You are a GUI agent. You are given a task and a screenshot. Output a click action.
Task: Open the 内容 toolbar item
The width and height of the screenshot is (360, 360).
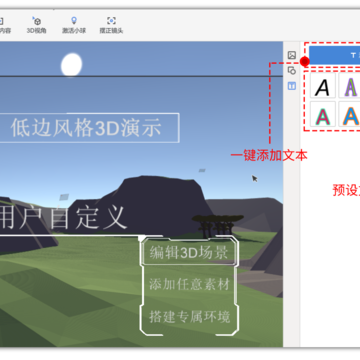(4, 25)
